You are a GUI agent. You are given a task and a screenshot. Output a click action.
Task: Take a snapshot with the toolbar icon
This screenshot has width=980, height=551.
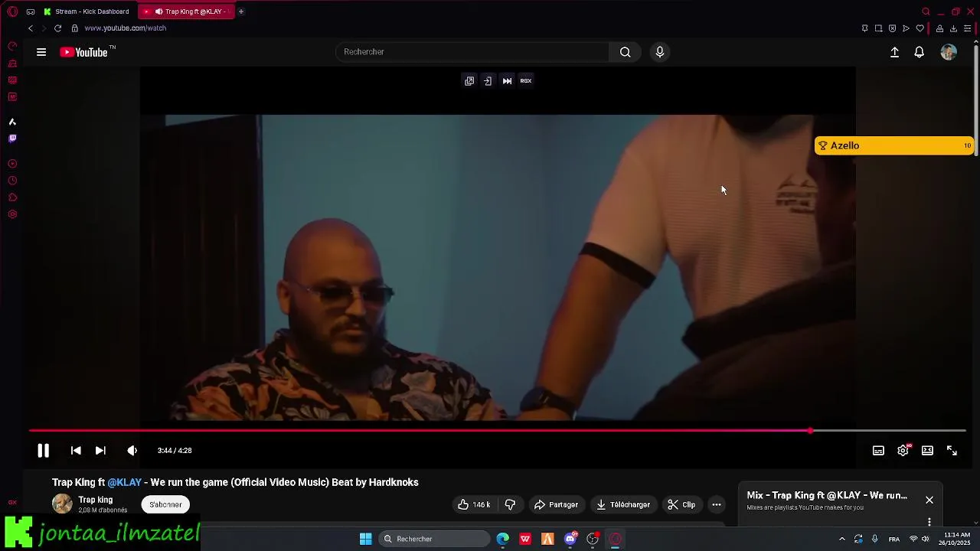(878, 28)
